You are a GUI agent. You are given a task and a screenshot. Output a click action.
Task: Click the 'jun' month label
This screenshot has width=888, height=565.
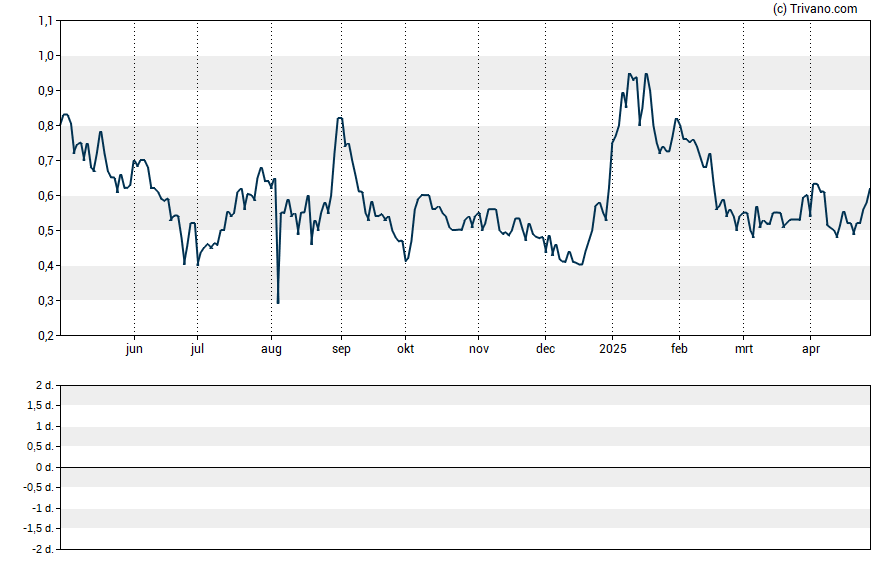(134, 349)
